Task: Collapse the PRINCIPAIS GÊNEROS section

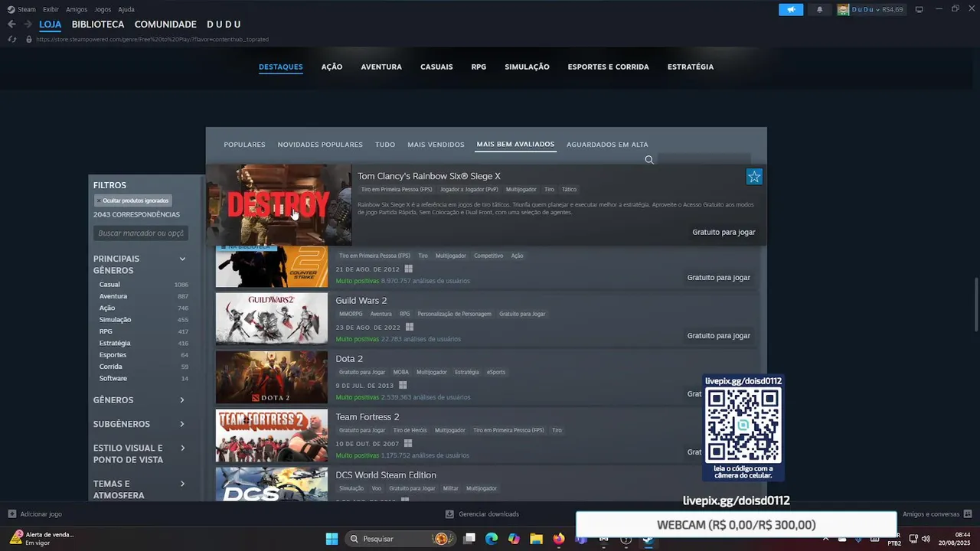Action: (182, 259)
